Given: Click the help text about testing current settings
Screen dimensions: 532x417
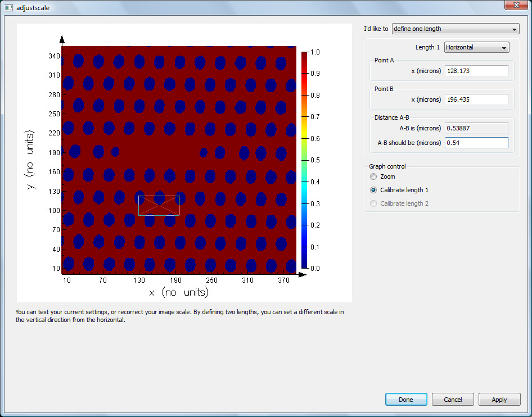Looking at the screenshot, I should (179, 316).
